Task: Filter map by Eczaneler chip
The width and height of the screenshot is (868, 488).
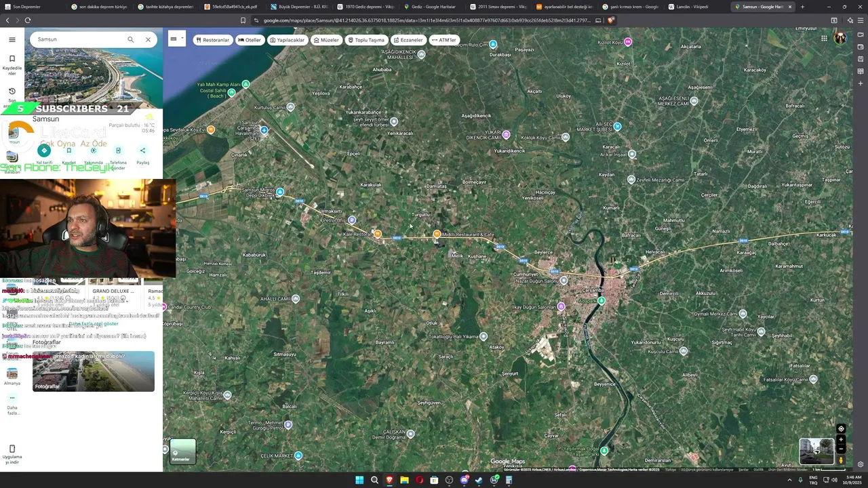Action: coord(408,40)
